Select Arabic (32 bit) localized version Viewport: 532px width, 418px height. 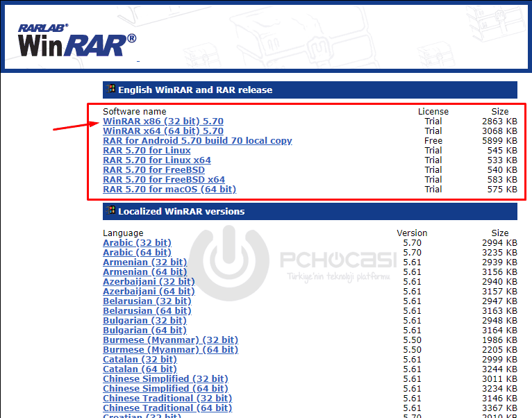(x=137, y=243)
